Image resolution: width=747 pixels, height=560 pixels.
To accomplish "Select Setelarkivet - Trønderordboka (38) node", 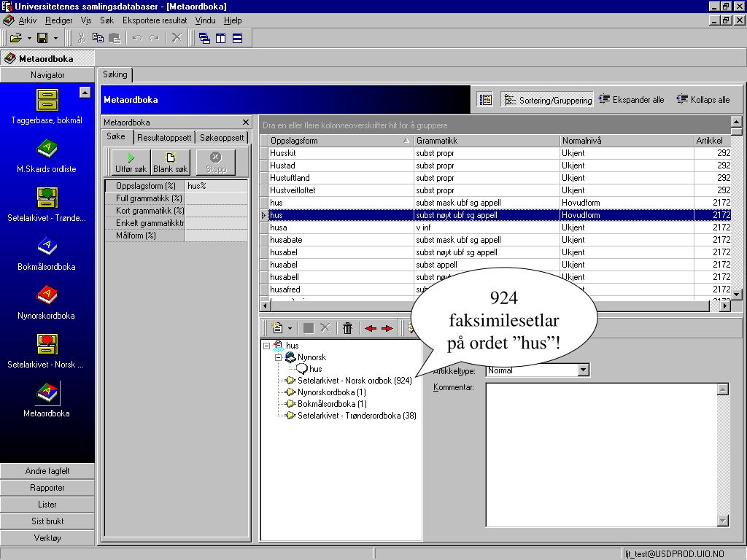I will 357,416.
